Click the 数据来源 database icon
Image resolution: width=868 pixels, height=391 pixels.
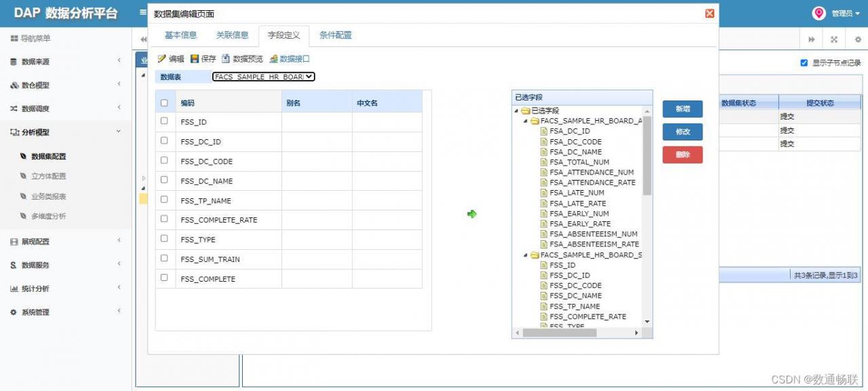(14, 62)
